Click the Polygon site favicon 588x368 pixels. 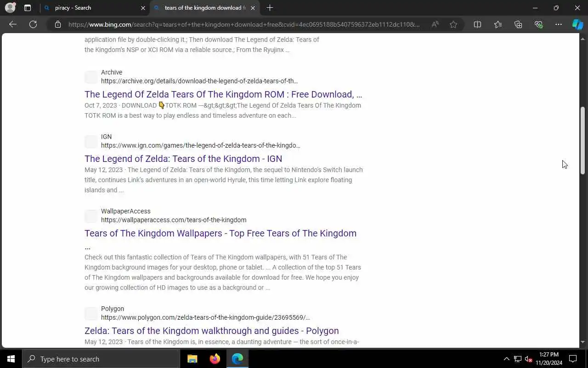tap(91, 313)
